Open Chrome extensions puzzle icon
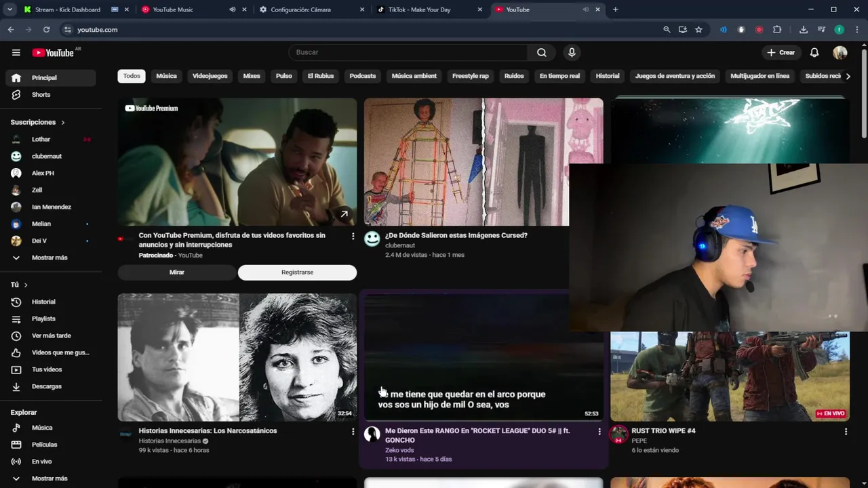Image resolution: width=868 pixels, height=488 pixels. [777, 30]
